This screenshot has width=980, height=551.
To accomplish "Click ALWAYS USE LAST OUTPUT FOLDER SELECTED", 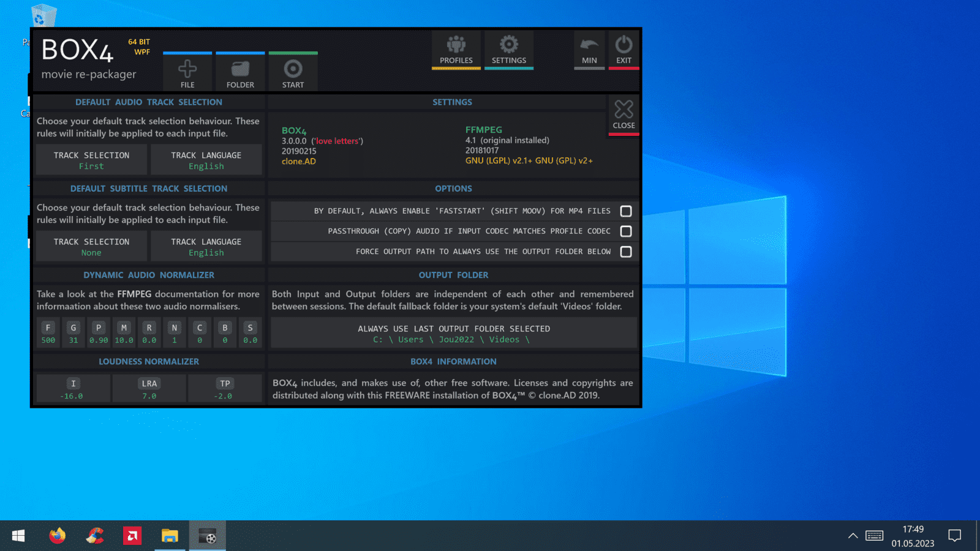I will tap(454, 333).
